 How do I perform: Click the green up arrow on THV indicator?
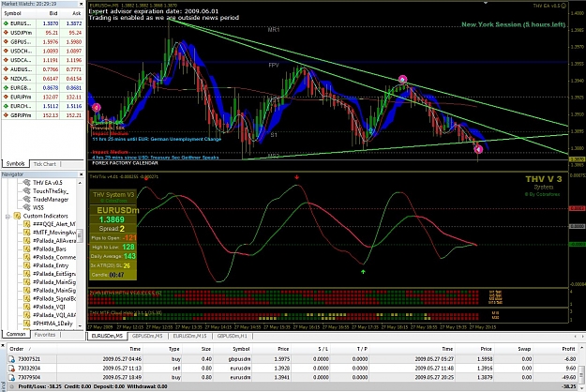[363, 272]
